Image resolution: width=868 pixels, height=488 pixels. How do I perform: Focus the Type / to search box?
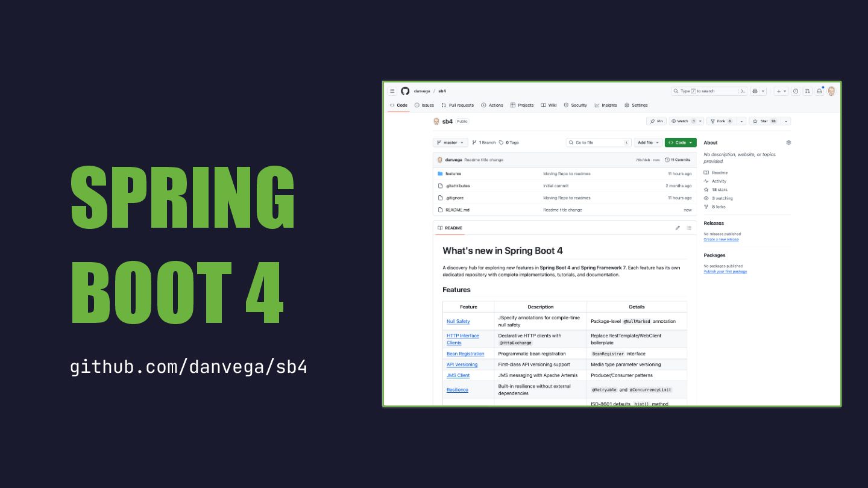705,91
